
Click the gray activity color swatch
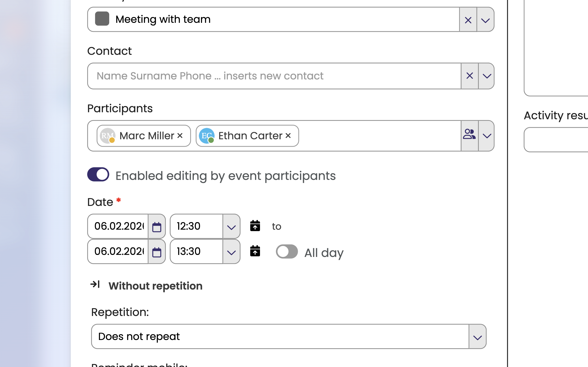(x=102, y=19)
